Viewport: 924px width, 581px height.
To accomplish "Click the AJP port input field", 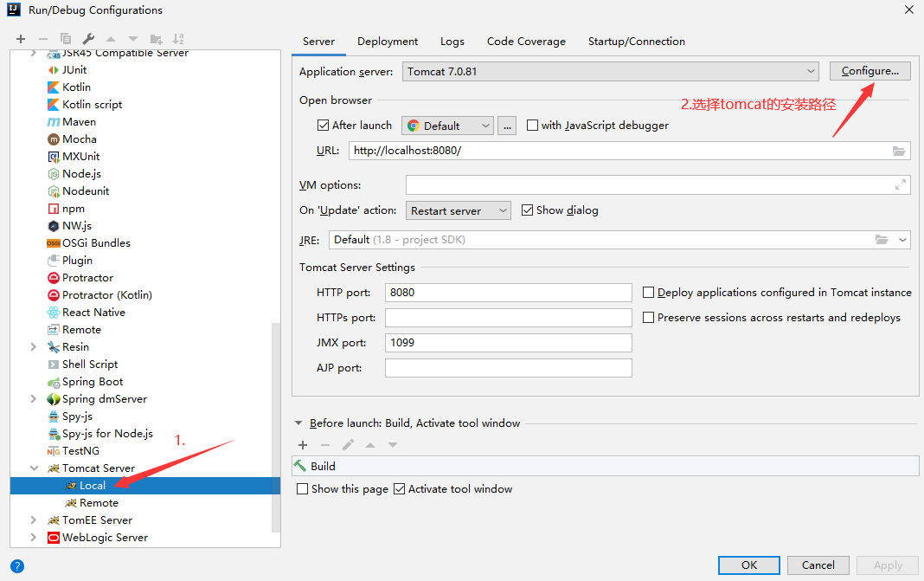I will coord(509,367).
